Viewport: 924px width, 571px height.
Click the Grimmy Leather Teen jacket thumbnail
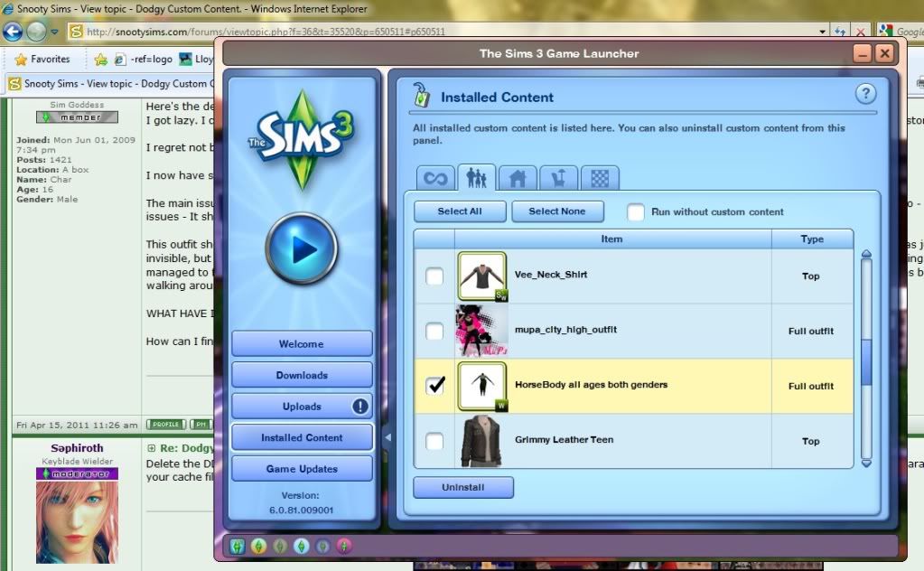point(481,441)
